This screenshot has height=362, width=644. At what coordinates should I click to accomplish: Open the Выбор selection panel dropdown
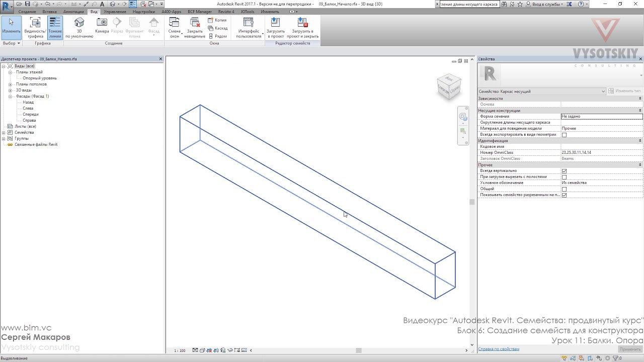click(11, 43)
